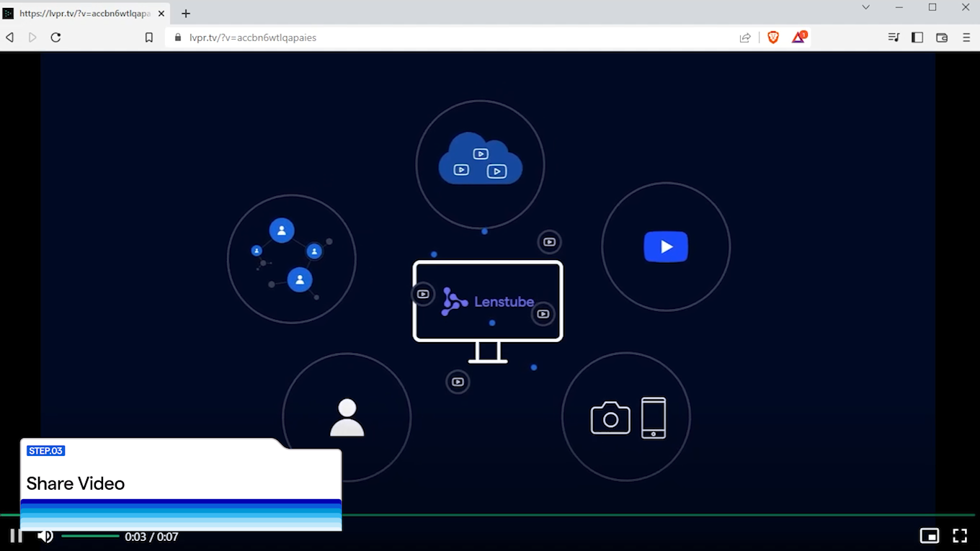The height and width of the screenshot is (551, 980).
Task: Open Brave Rewards triangle icon
Action: (798, 37)
